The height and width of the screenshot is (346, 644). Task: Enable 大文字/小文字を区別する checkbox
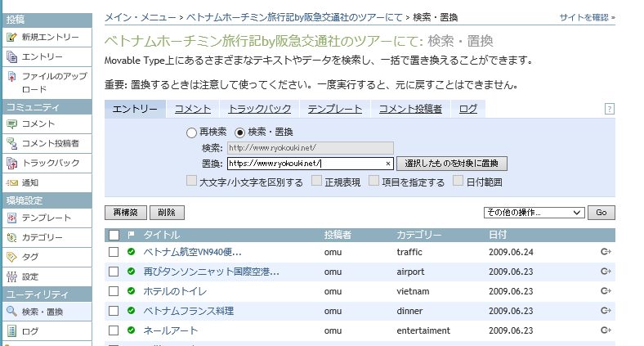click(191, 181)
